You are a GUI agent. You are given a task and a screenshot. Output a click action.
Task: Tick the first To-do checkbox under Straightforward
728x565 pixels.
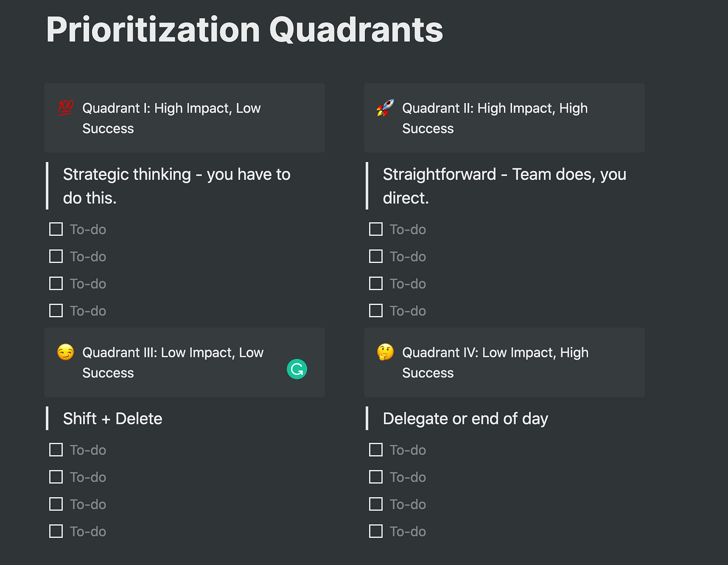(x=375, y=229)
